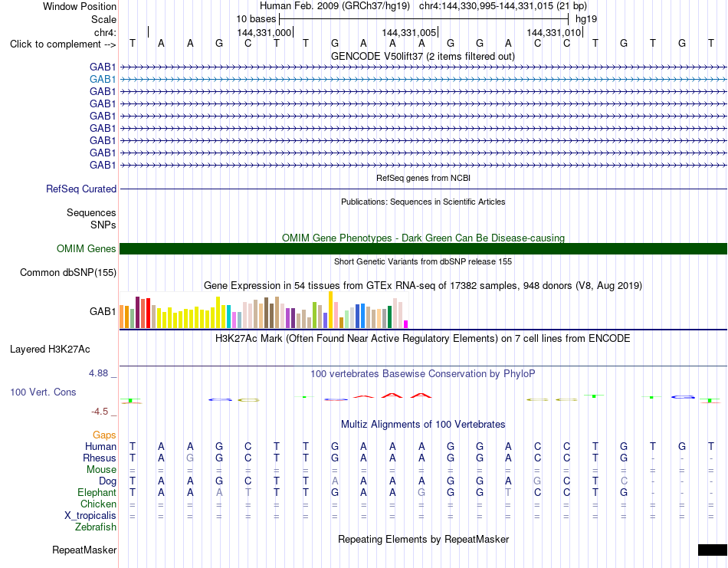Image resolution: width=728 pixels, height=568 pixels.
Task: Click the "Sequences" track label
Action: [x=91, y=212]
